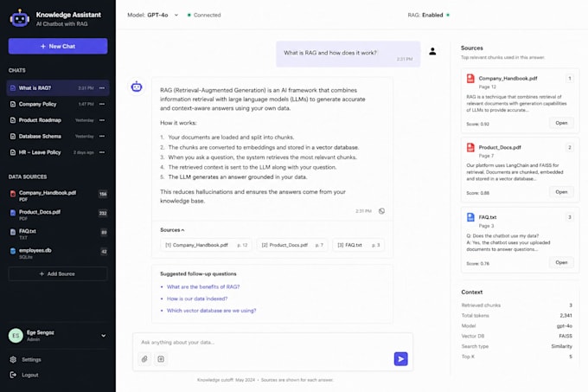Screen dimensions: 588x392
Task: Click Add Source button
Action: (x=58, y=273)
